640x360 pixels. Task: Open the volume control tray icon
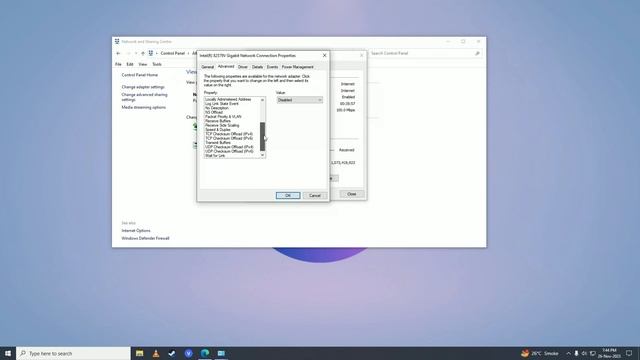584,353
